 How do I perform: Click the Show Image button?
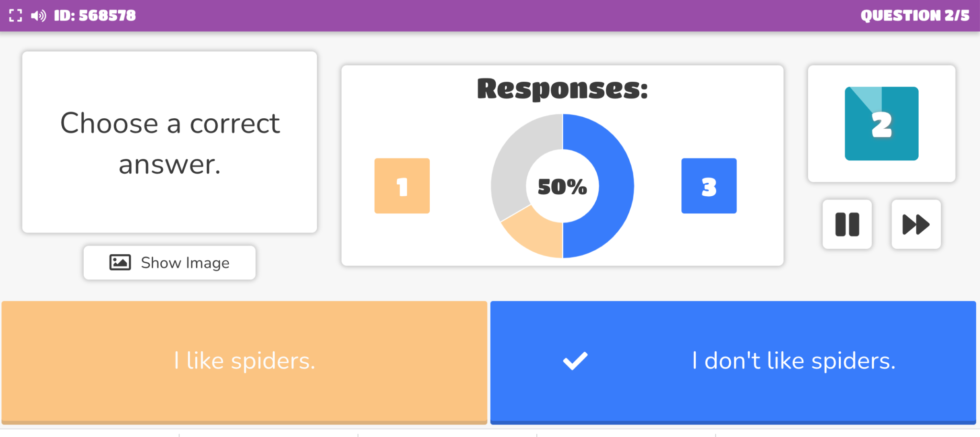(169, 263)
